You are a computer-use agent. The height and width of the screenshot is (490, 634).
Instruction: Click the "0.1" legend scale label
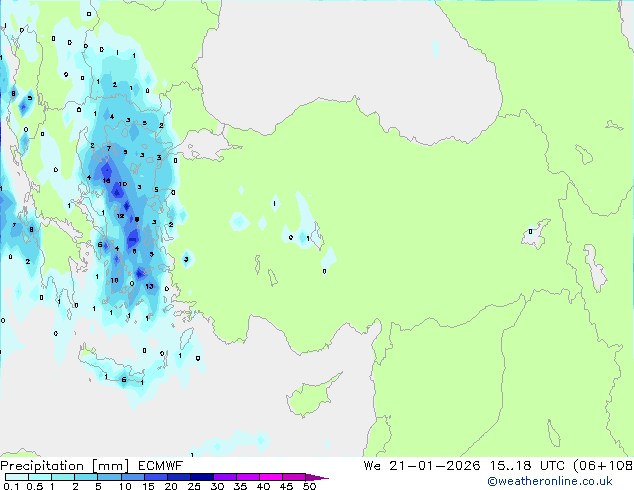click(x=11, y=486)
